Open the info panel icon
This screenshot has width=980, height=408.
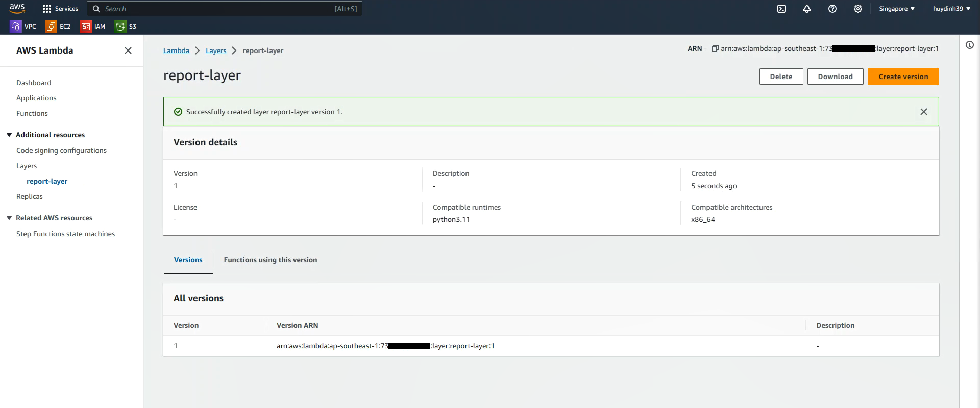(x=970, y=45)
